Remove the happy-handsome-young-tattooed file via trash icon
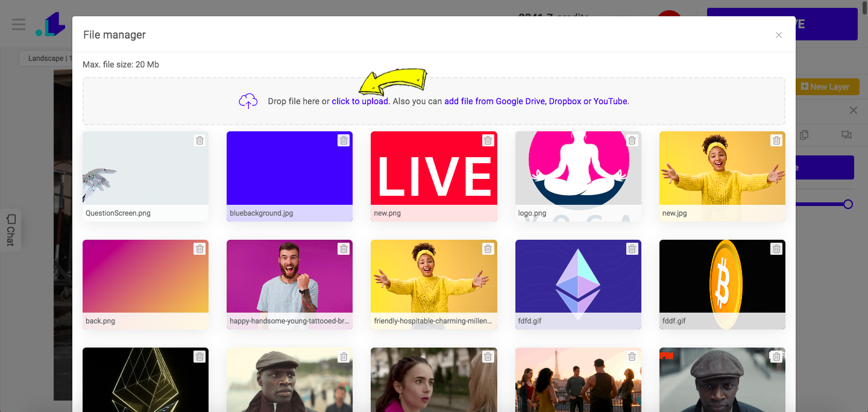Screen dimensions: 868x412 (x=344, y=249)
